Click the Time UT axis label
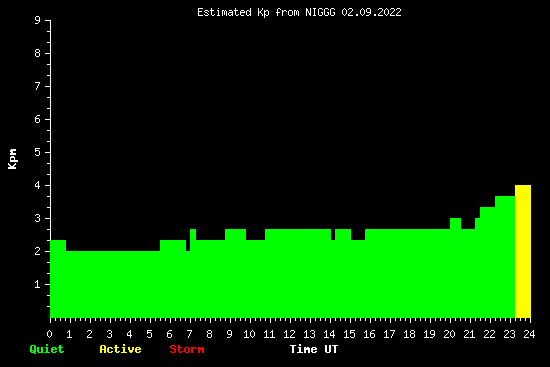The image size is (550, 367). 314,349
